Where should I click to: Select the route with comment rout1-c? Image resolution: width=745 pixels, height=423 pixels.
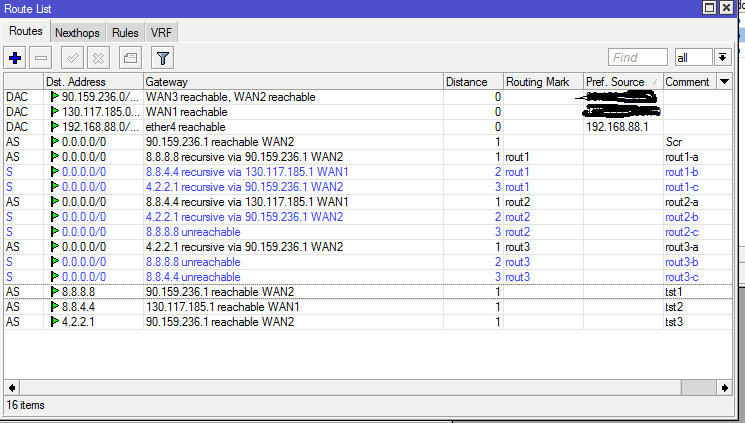point(368,187)
